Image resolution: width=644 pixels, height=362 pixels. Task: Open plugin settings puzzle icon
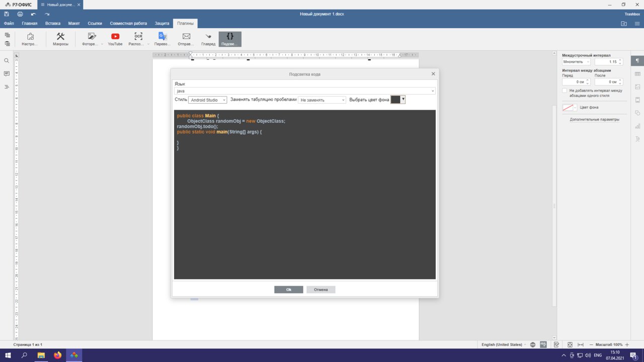click(30, 39)
